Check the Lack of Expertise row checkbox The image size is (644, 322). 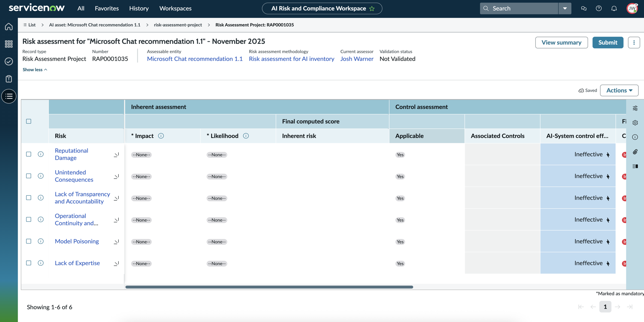click(29, 263)
